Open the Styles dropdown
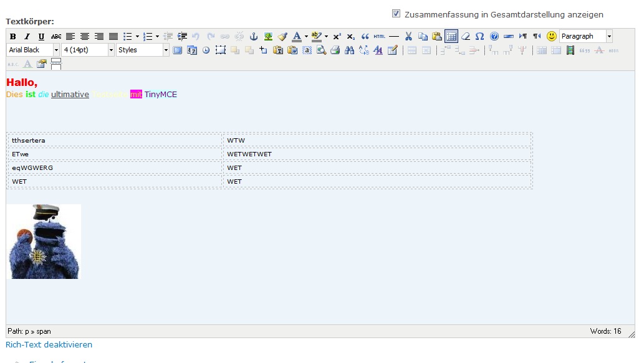Image resolution: width=644 pixels, height=363 pixels. click(x=166, y=50)
